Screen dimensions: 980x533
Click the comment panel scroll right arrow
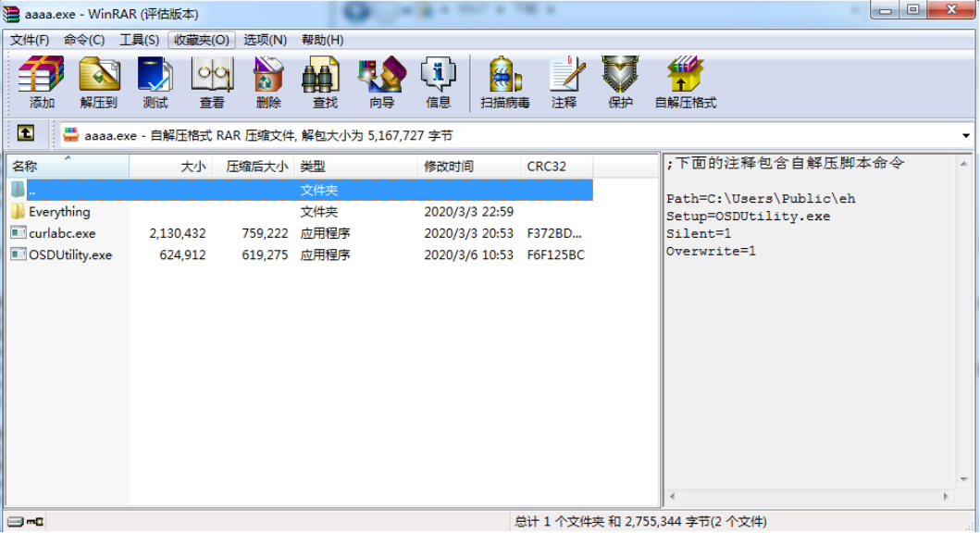(947, 497)
